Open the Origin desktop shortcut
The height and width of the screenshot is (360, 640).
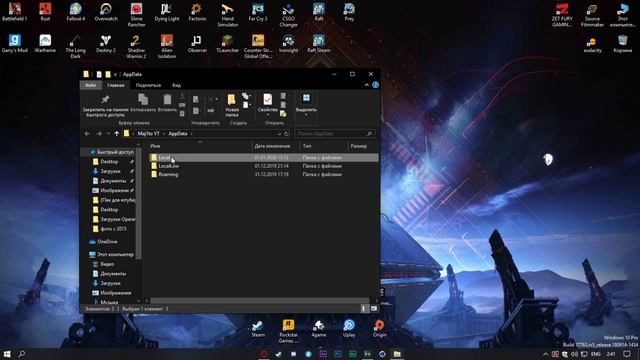379,329
